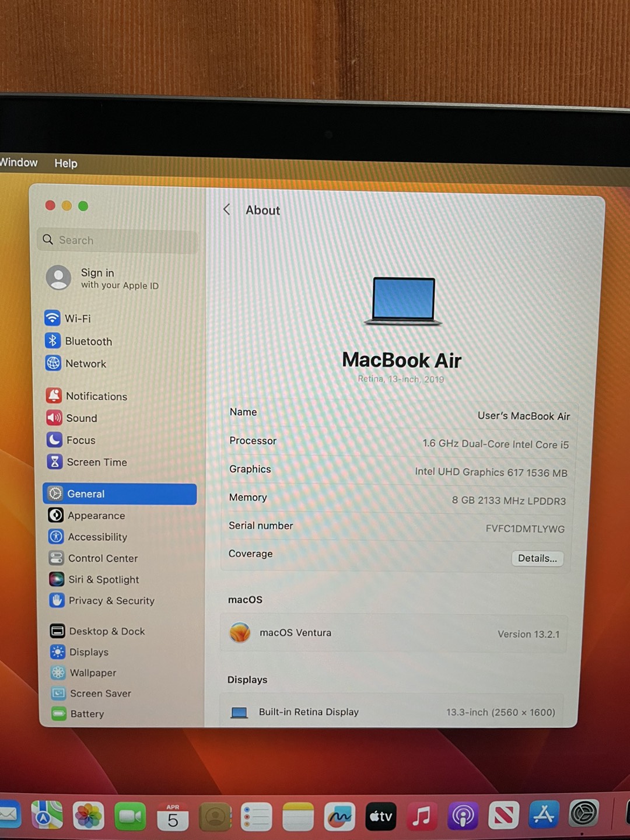Viewport: 630px width, 840px height.
Task: Open the Wallpaper settings
Action: point(93,673)
